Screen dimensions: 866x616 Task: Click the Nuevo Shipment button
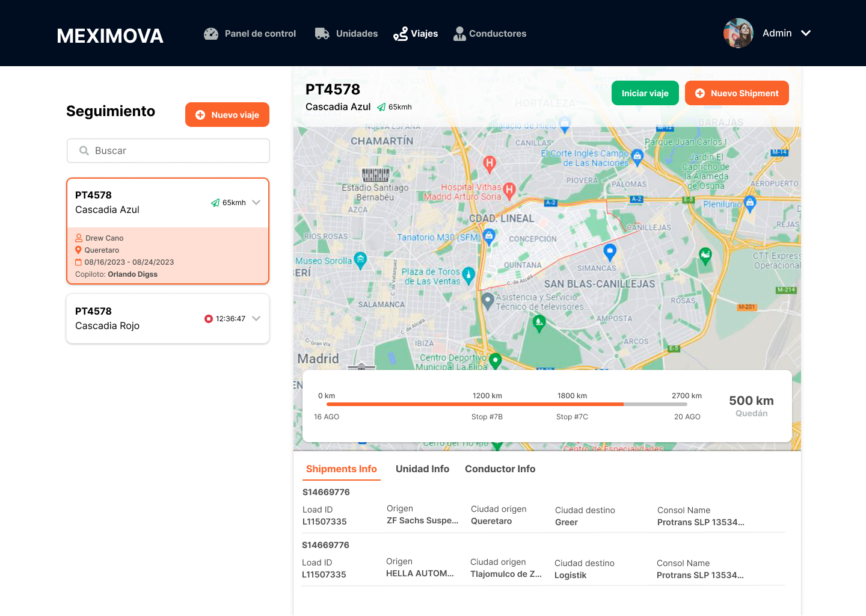click(737, 93)
